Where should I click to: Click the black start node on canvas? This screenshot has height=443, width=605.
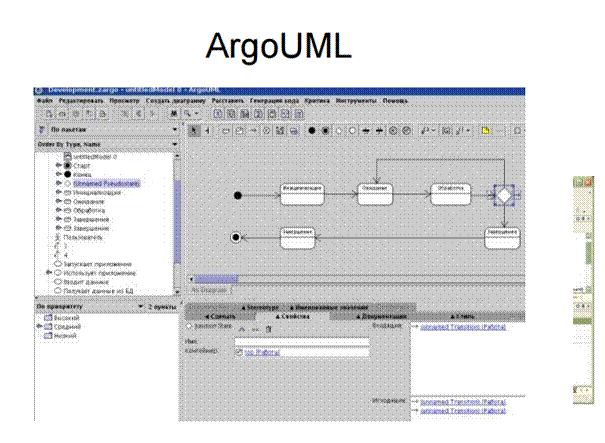click(x=238, y=196)
